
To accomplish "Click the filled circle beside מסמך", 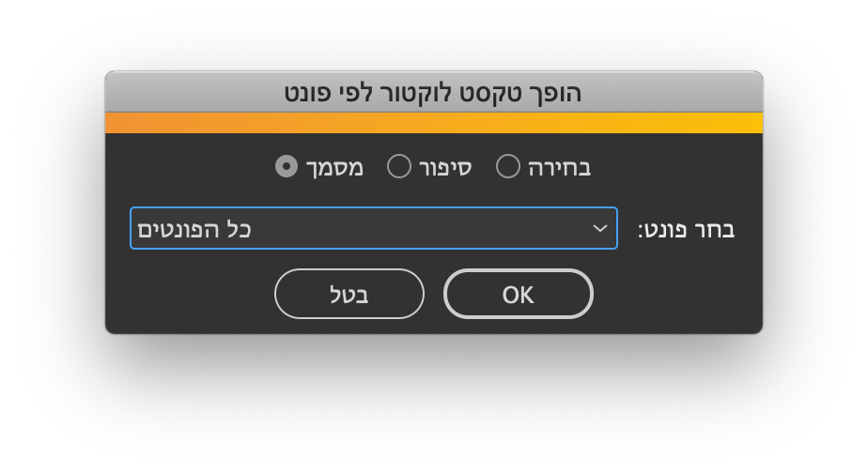I will pos(287,167).
